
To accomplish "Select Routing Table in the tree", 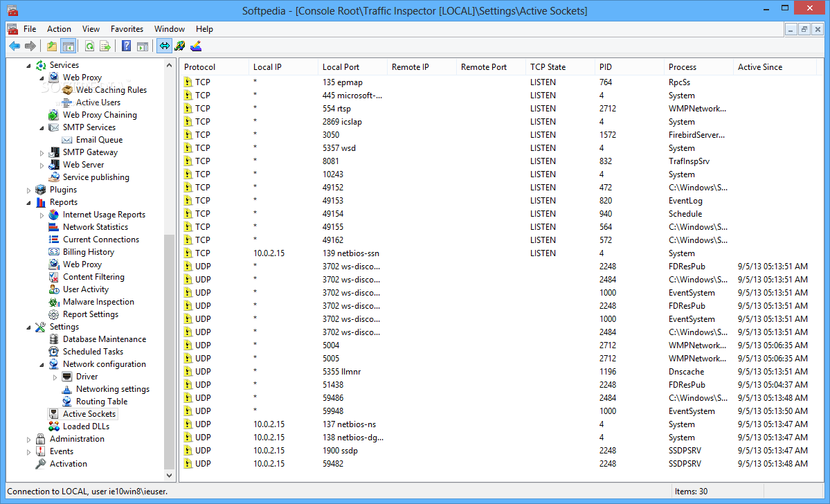I will [x=102, y=402].
